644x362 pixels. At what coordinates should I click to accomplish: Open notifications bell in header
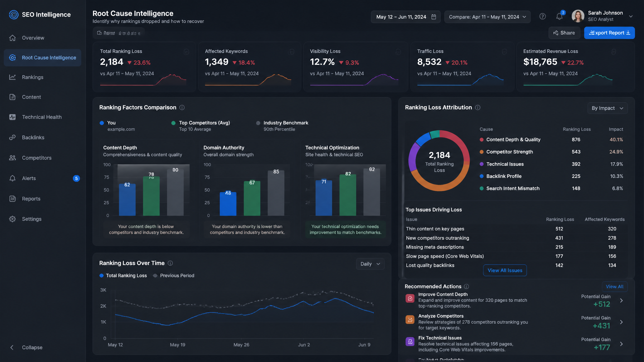(x=559, y=17)
